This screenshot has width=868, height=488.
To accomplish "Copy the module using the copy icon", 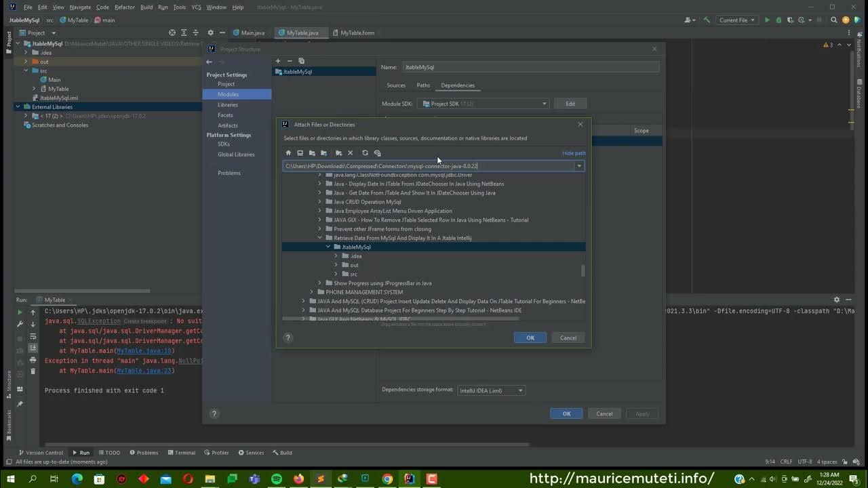I will pos(302,61).
